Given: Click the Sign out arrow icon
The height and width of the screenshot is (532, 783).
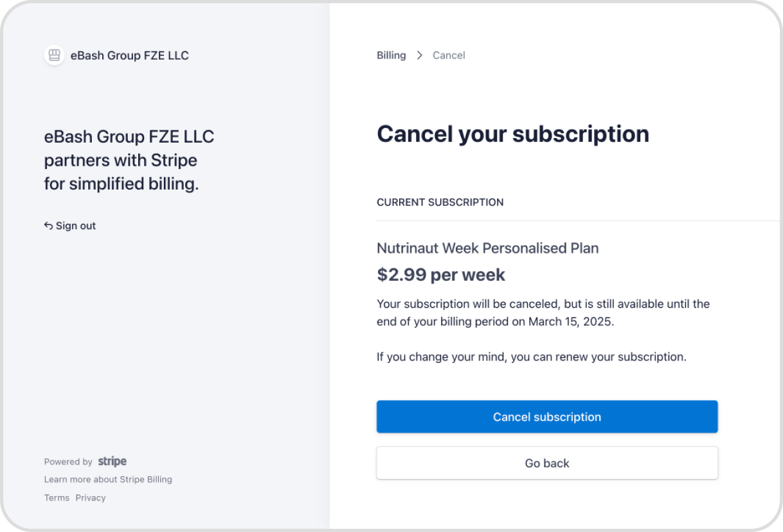Looking at the screenshot, I should 48,226.
